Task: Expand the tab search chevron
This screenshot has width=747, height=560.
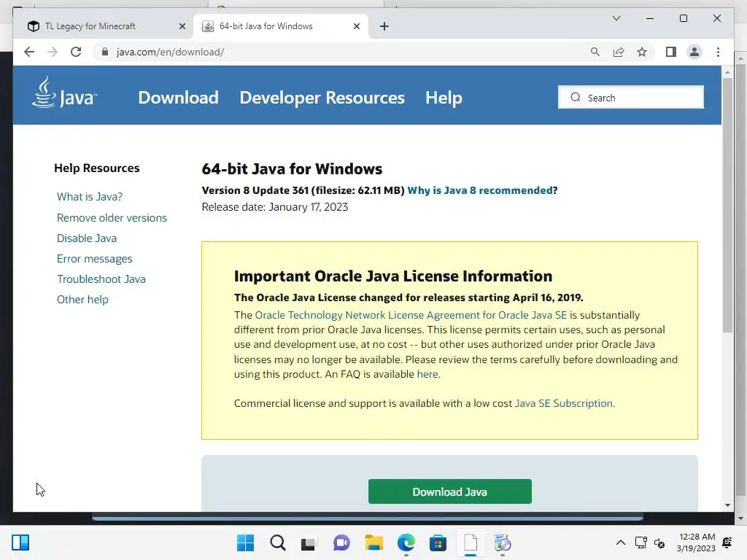Action: point(616,18)
